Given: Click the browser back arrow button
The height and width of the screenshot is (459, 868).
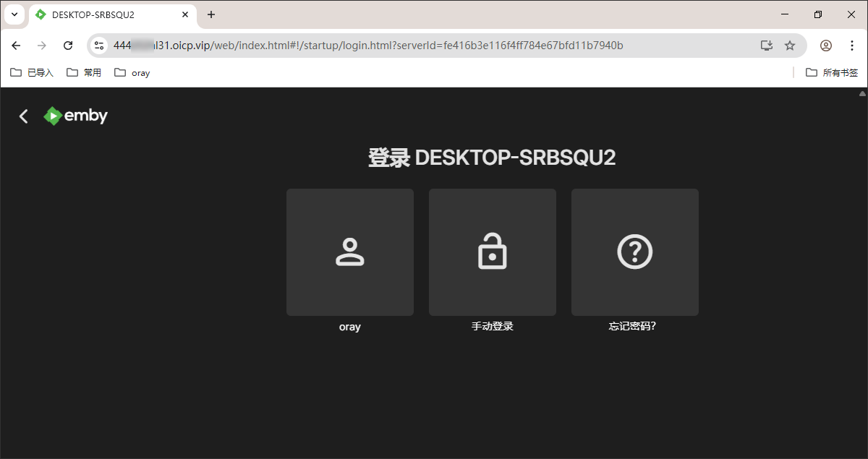Looking at the screenshot, I should 16,46.
